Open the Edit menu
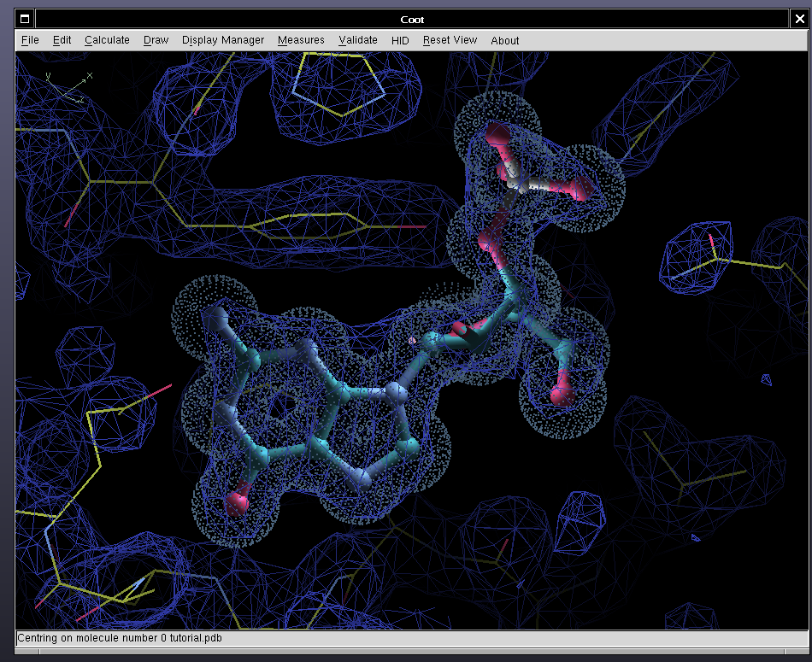The width and height of the screenshot is (812, 662). (62, 40)
